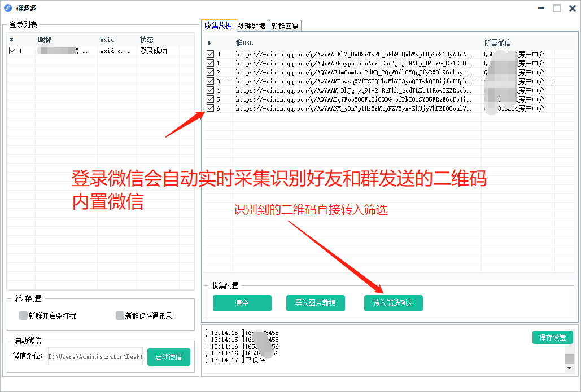The image size is (581, 392).
Task: Open the 新群回复 tab
Action: pyautogui.click(x=285, y=26)
